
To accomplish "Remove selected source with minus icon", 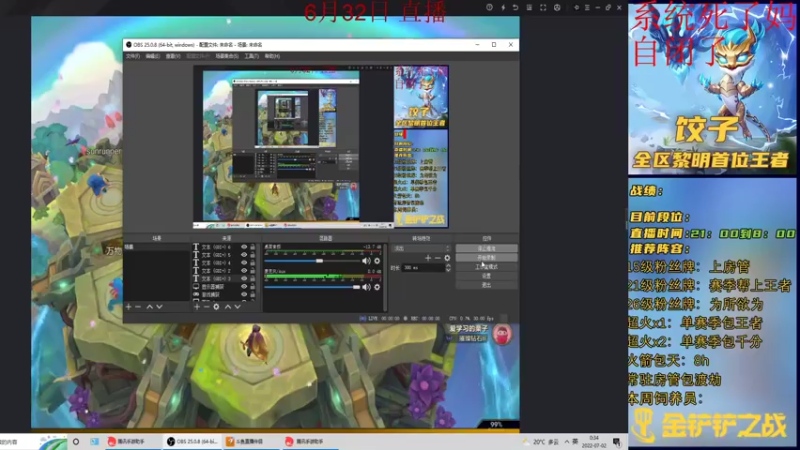I will (207, 307).
